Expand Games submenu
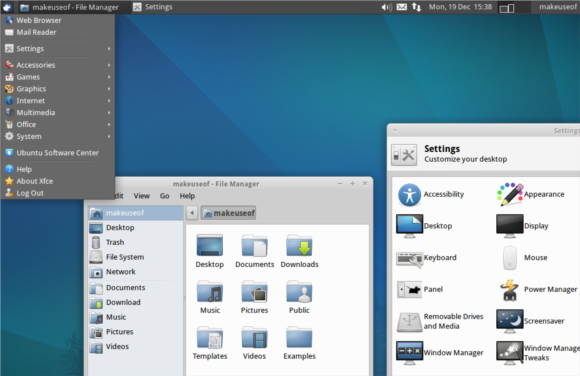The image size is (580, 376). [58, 77]
